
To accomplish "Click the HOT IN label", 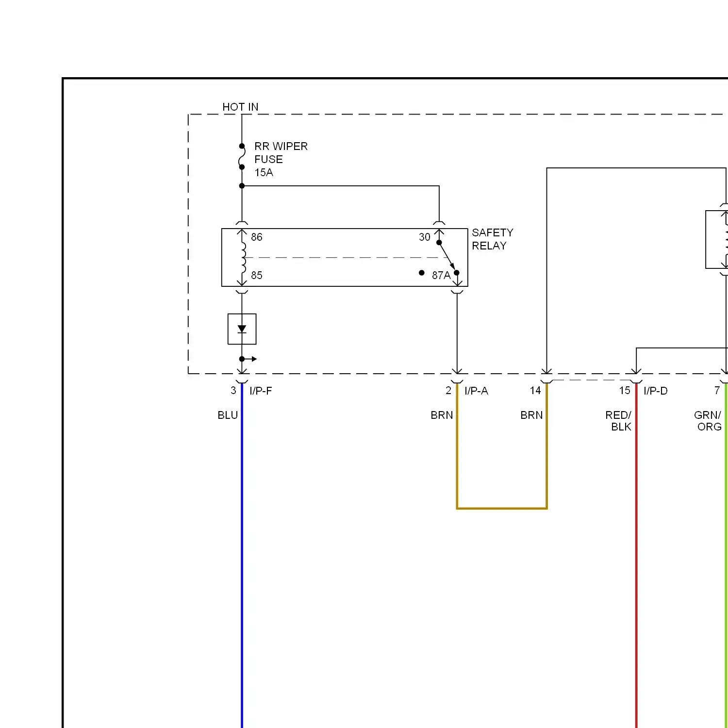I will coord(240,107).
